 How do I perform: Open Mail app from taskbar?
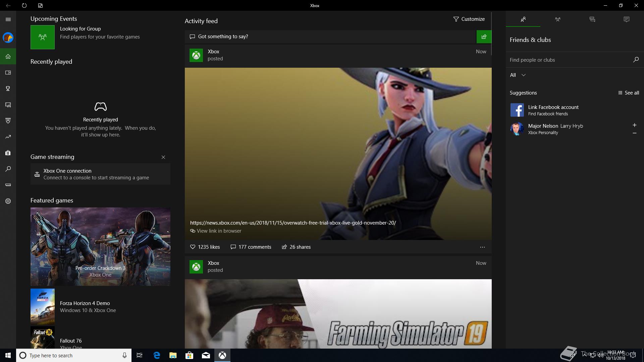pos(206,355)
